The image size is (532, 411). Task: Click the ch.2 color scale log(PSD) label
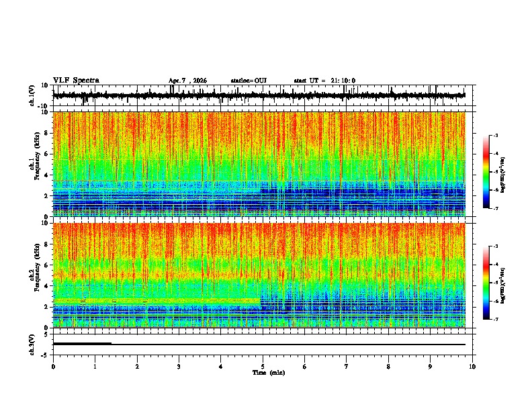[x=503, y=285]
